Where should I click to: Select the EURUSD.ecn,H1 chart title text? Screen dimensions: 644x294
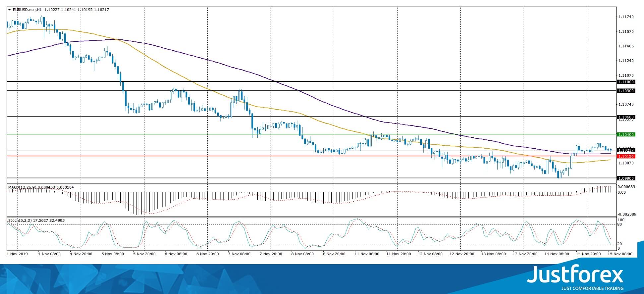pos(28,10)
